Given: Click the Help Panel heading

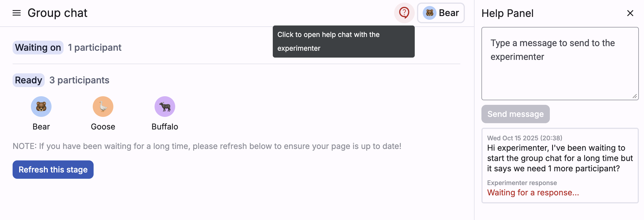Looking at the screenshot, I should coord(507,13).
